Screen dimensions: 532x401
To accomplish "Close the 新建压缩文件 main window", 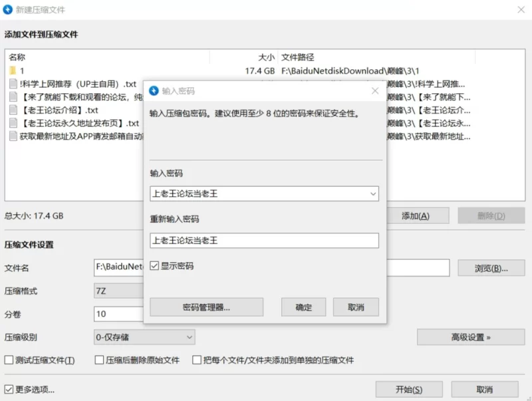I will click(521, 9).
